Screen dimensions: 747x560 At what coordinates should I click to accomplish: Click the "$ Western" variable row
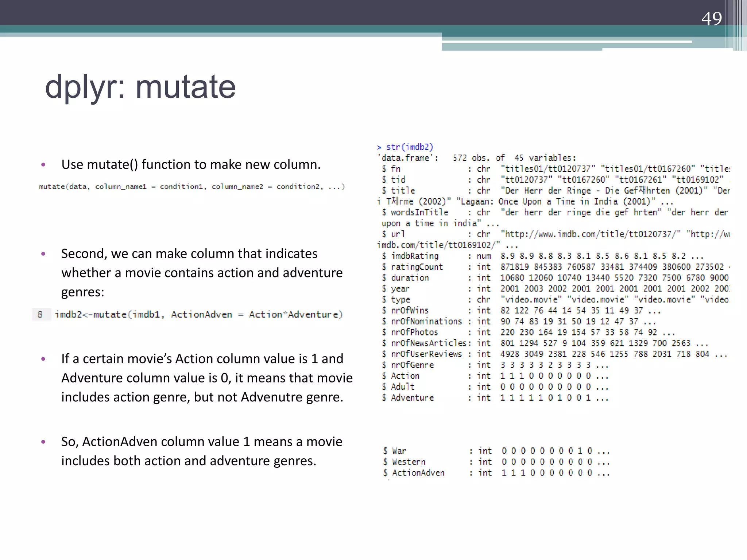(496, 462)
